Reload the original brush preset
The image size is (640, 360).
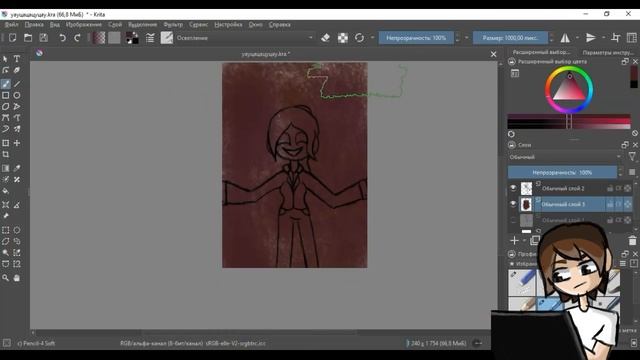coord(359,38)
